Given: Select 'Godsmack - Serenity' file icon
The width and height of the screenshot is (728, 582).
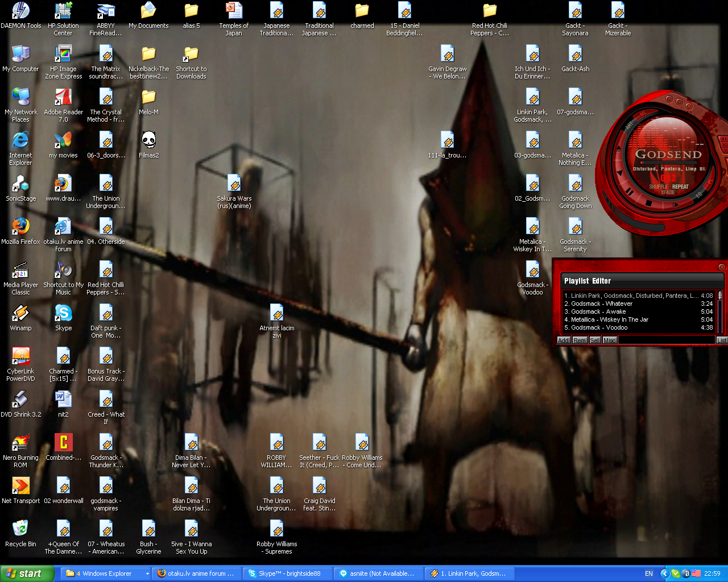Looking at the screenshot, I should (x=575, y=235).
